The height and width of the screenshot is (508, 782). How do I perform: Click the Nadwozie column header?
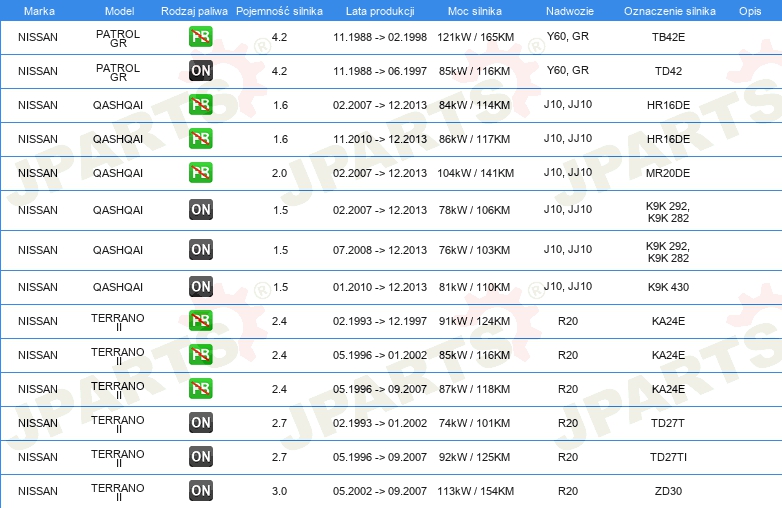(570, 11)
